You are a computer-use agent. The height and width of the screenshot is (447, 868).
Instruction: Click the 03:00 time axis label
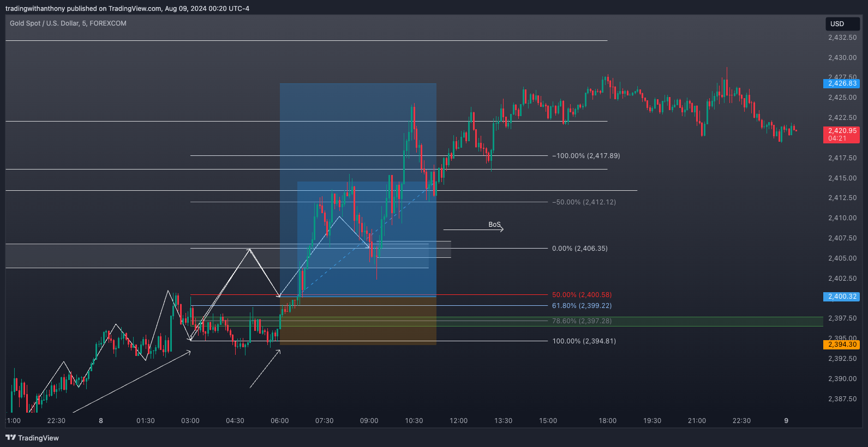point(190,421)
